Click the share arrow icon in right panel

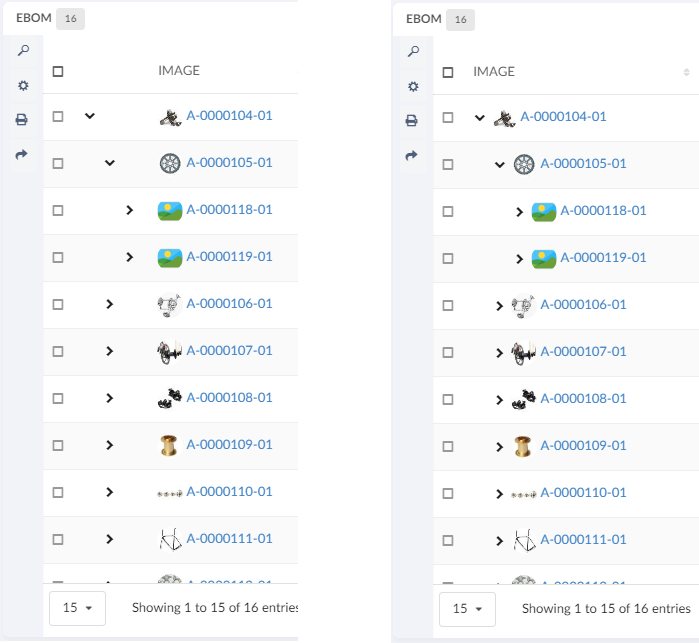tap(411, 155)
